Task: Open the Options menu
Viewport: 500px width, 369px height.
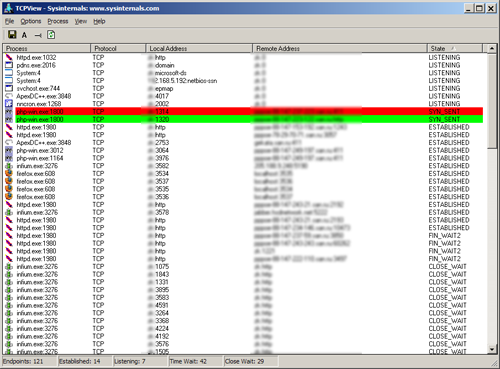Action: click(x=31, y=21)
